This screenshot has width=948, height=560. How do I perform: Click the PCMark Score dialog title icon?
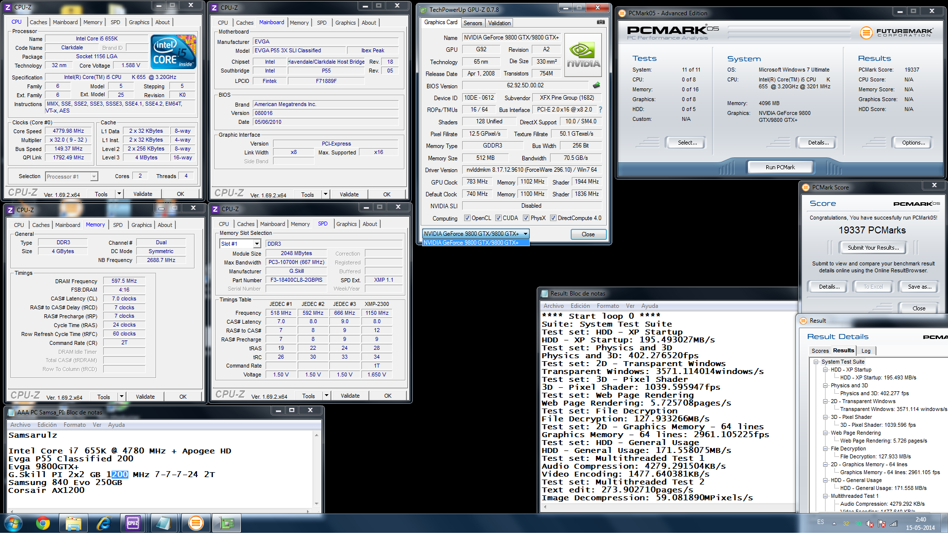click(806, 187)
